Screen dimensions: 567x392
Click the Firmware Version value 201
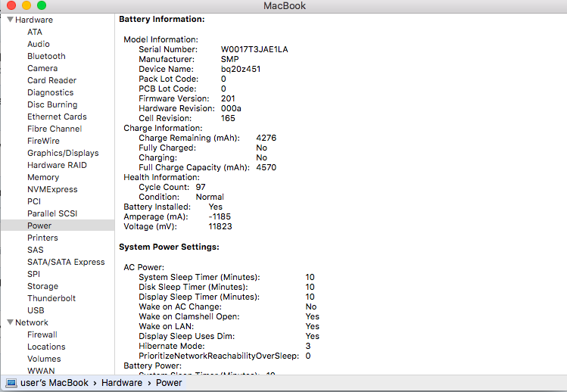point(228,98)
